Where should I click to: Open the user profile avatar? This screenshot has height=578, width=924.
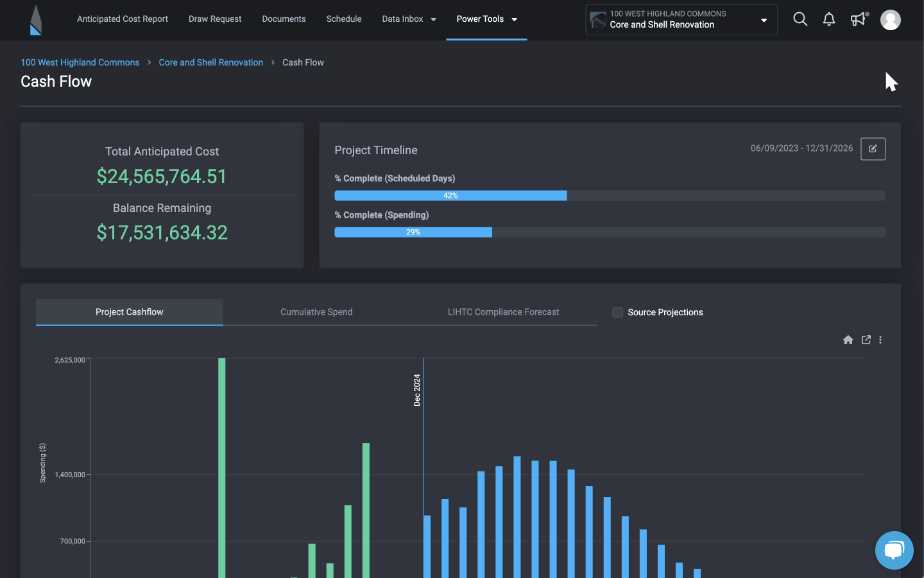click(x=890, y=20)
